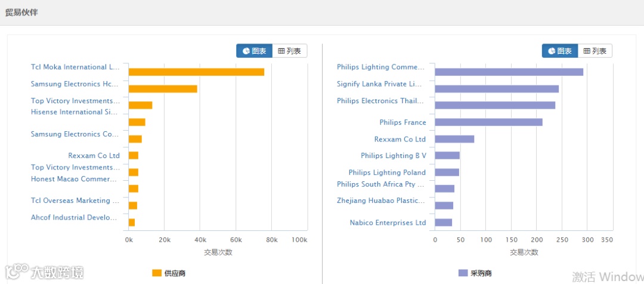This screenshot has height=284, width=644.
Task: Click Ahcof Industrial Develo... supplier label
Action: click(x=75, y=218)
